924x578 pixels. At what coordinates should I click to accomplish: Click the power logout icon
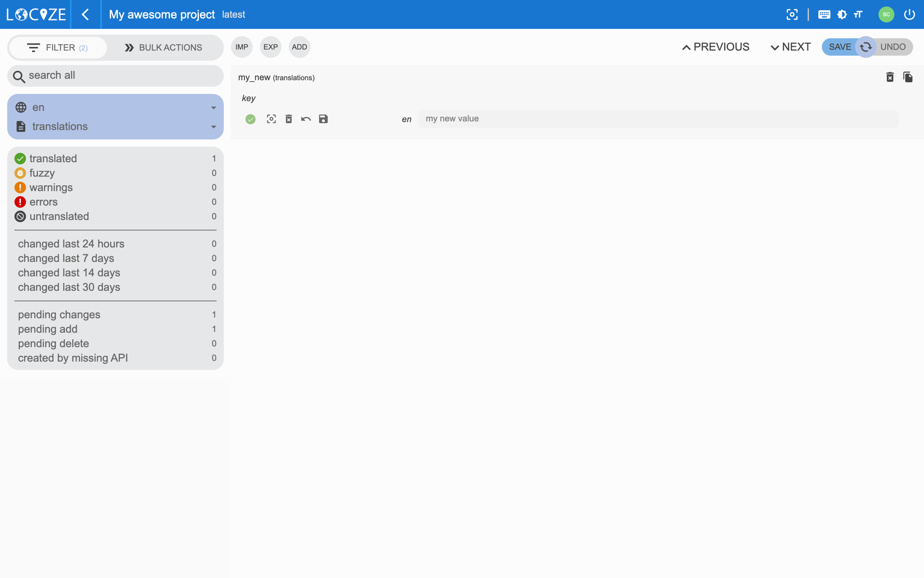pos(909,14)
